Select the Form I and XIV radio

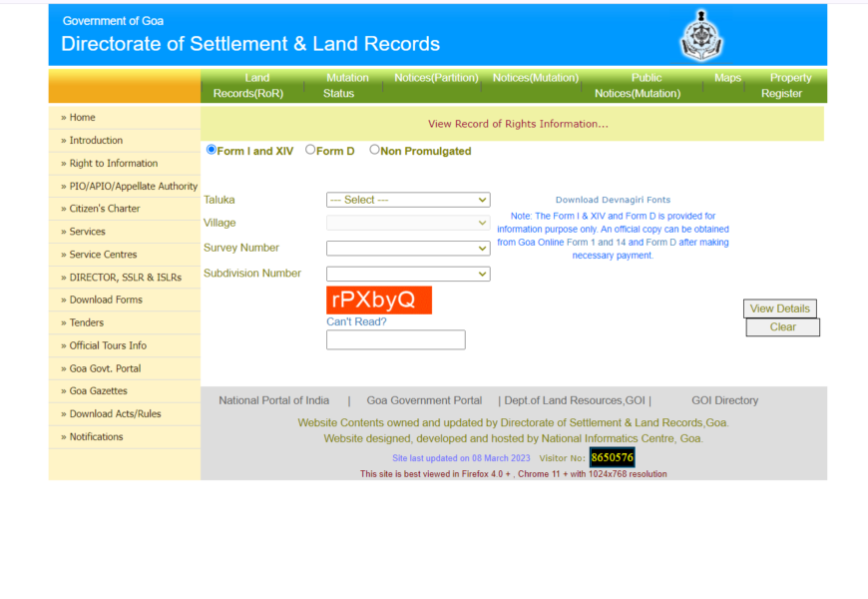tap(211, 150)
